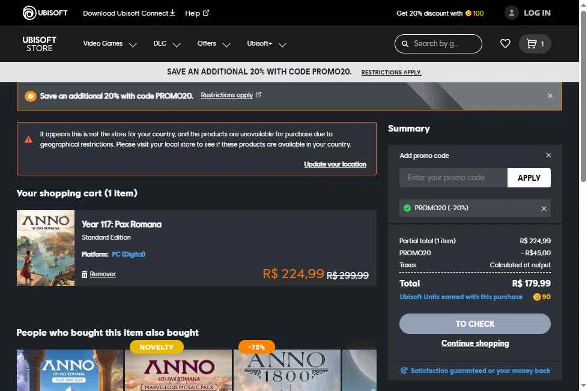Click Ubisoft Units earned with this purchase

tap(461, 297)
